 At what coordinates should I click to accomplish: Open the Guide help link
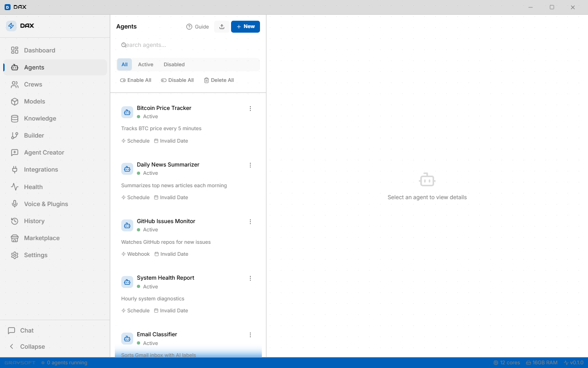tap(198, 27)
